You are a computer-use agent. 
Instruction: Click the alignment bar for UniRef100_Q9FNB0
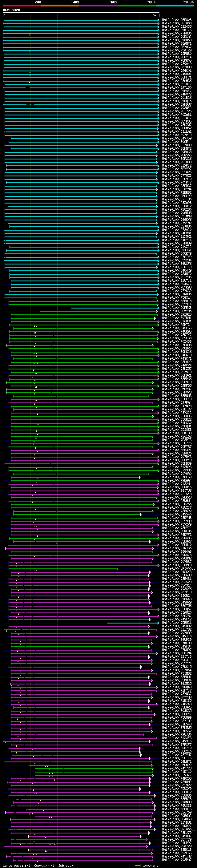pos(81,54)
